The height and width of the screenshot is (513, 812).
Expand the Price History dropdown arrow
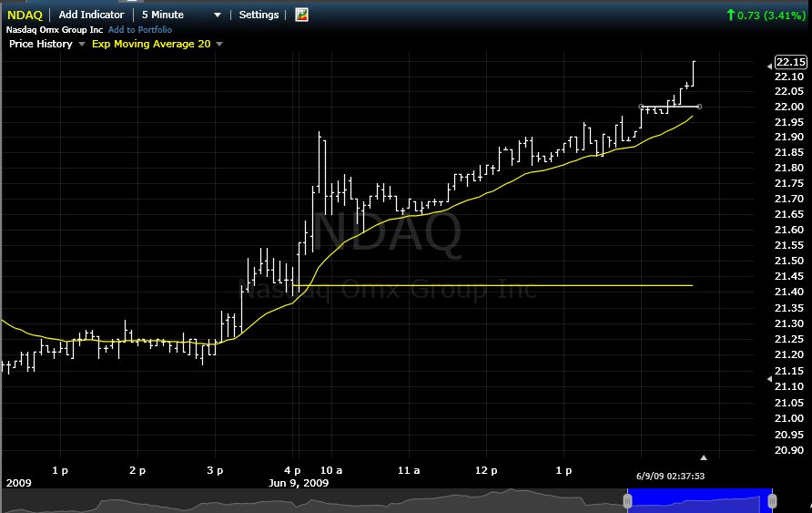click(x=81, y=44)
